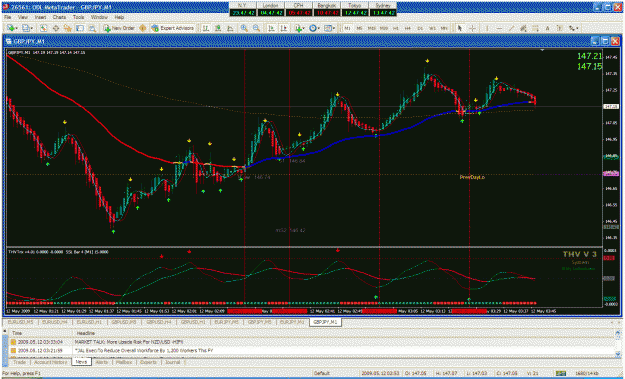Open the Navigator panel
625x379 pixels.
(x=68, y=28)
